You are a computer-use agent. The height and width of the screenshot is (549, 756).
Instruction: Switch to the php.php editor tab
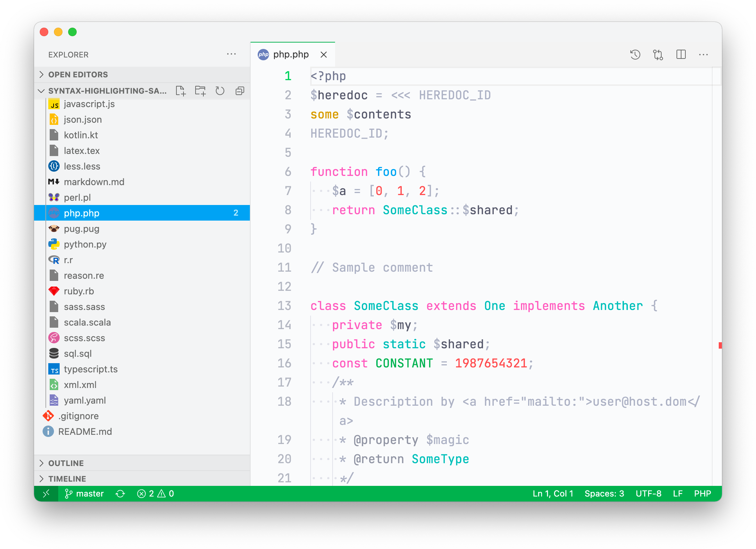click(x=292, y=54)
